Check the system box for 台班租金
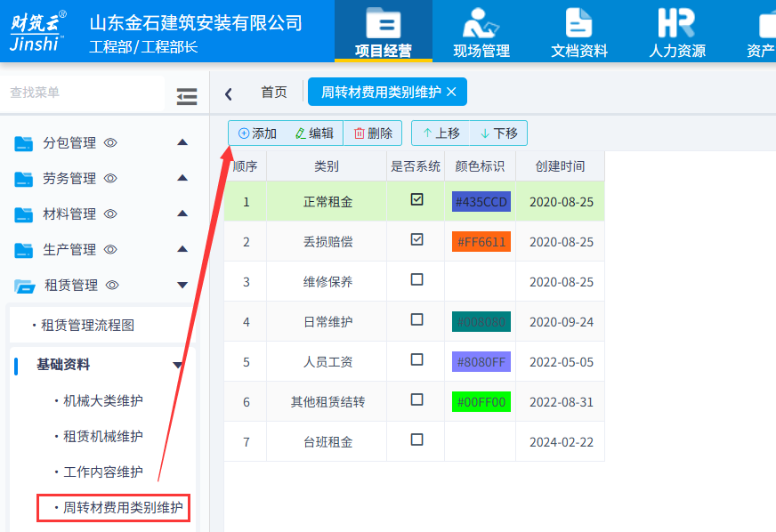This screenshot has width=776, height=532. (416, 440)
